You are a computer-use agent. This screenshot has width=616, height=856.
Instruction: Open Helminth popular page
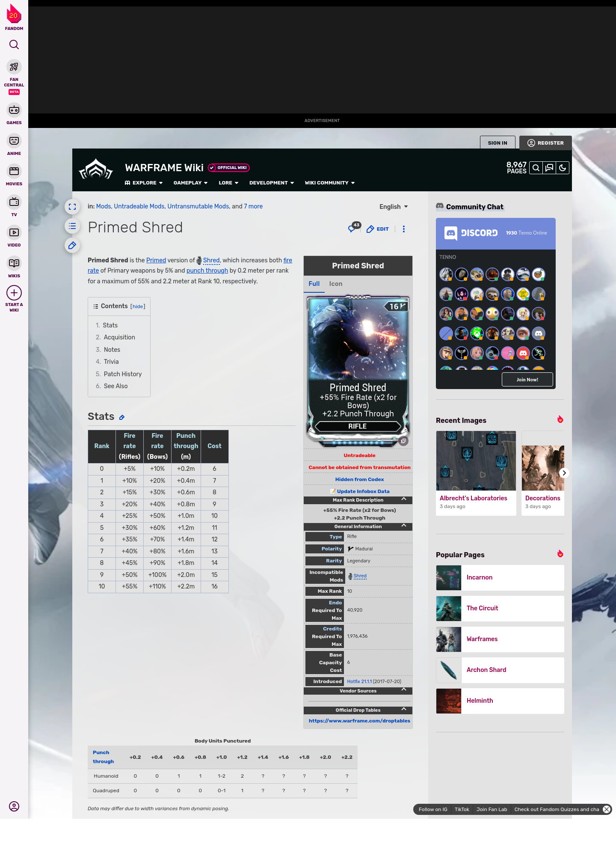(x=500, y=701)
